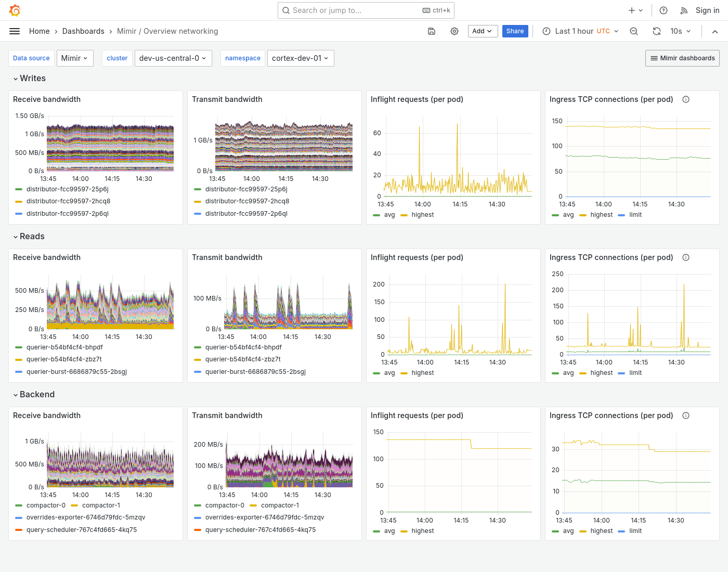The width and height of the screenshot is (728, 572).
Task: Toggle compactor-0 series in Backend Receive bandwidth
Action: (46, 505)
